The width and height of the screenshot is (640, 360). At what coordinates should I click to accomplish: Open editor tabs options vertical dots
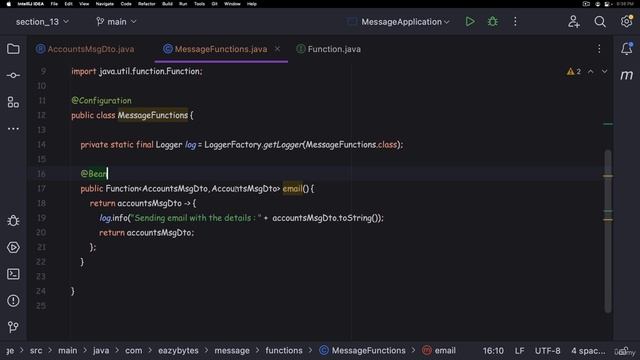pos(599,49)
